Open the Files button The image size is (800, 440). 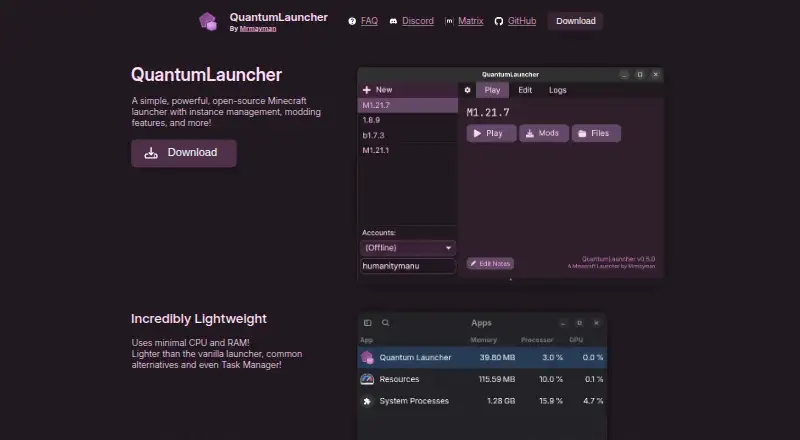596,133
